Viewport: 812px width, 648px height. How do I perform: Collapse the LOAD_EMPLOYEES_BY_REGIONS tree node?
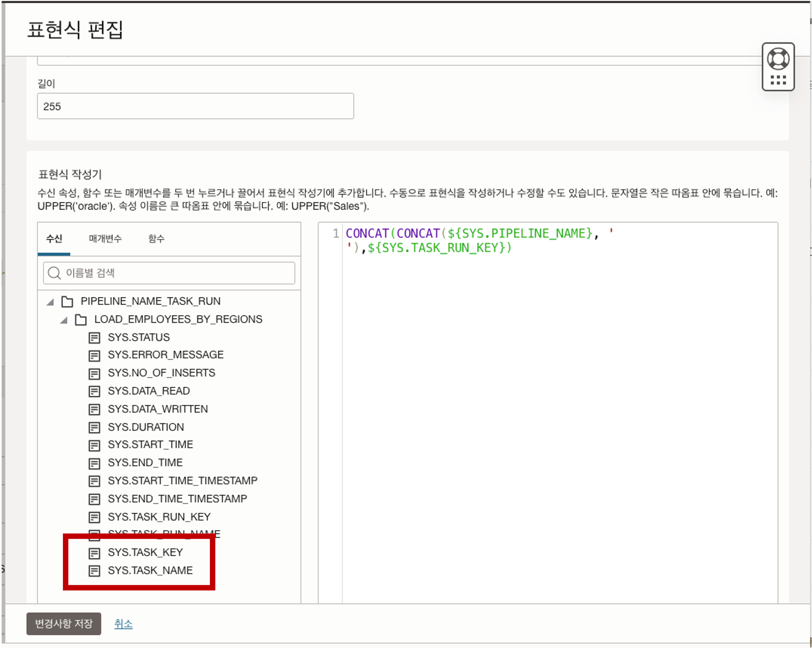click(64, 320)
